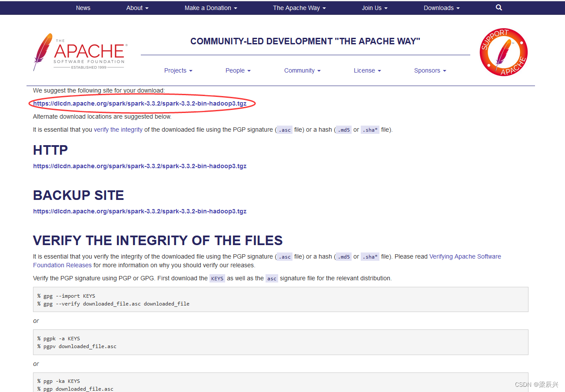
Task: Click the gpg --verify downloaded_file.asc line
Action: 113,304
